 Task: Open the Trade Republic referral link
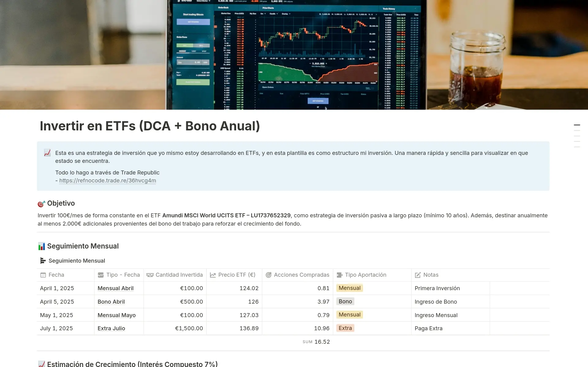[x=107, y=181]
